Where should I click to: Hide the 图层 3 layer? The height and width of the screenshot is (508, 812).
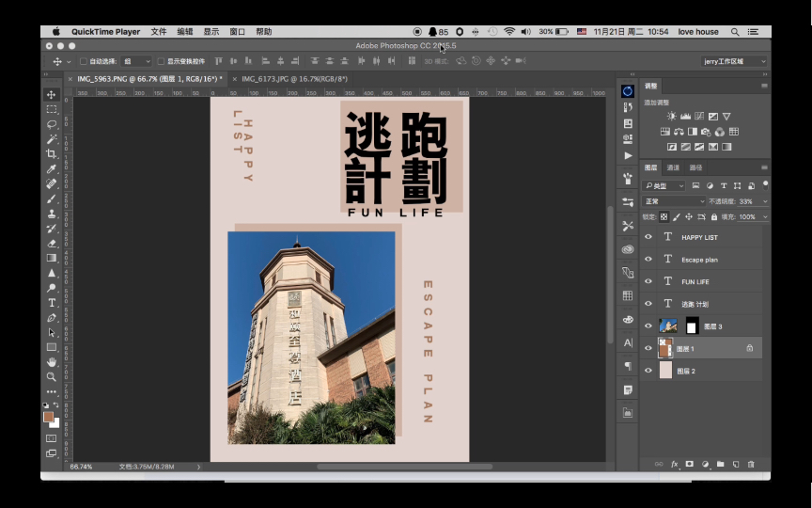click(648, 326)
